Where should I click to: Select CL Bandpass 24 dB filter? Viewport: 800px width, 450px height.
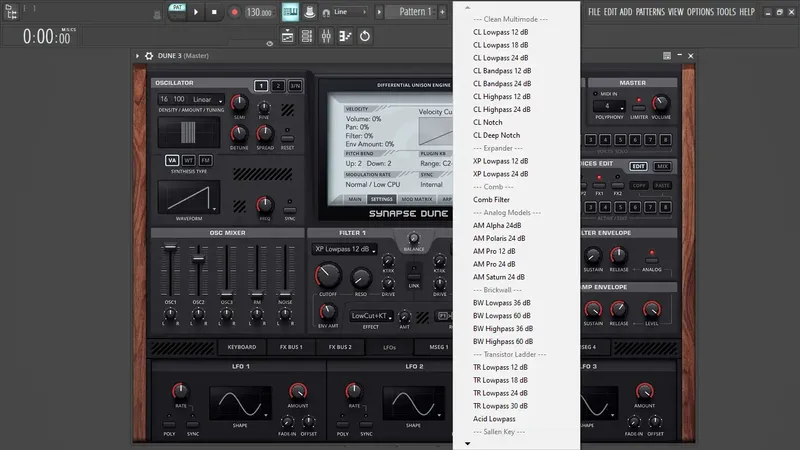point(502,83)
